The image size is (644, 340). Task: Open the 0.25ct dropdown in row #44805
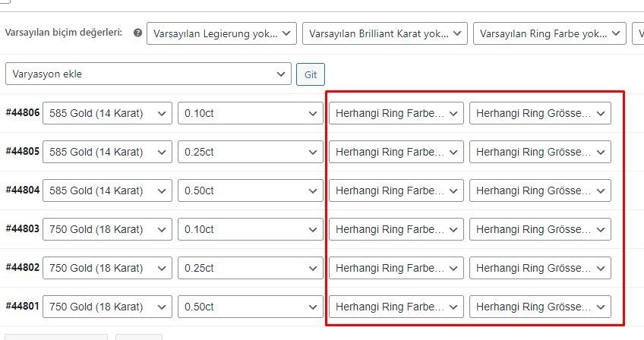251,152
